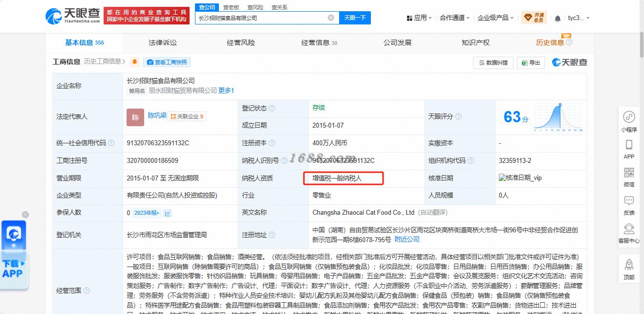
Task: Open the APP phone icon in the sidebar
Action: tap(629, 145)
